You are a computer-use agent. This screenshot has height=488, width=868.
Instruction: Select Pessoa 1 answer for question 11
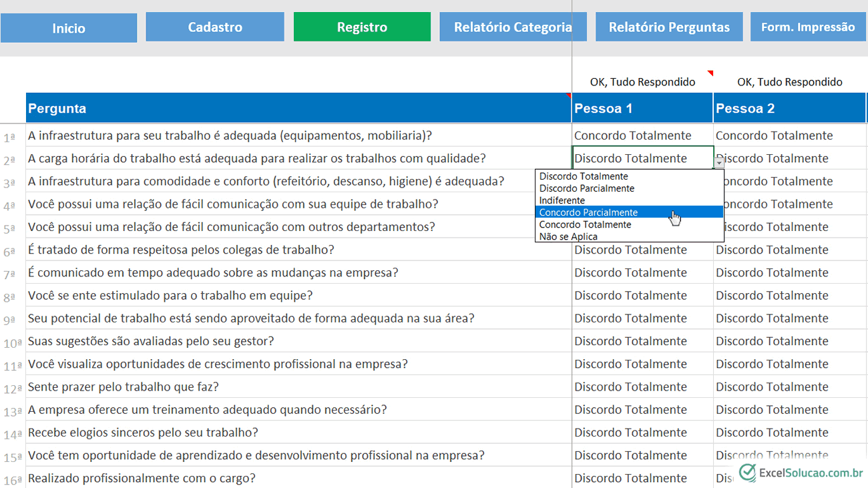pyautogui.click(x=642, y=364)
